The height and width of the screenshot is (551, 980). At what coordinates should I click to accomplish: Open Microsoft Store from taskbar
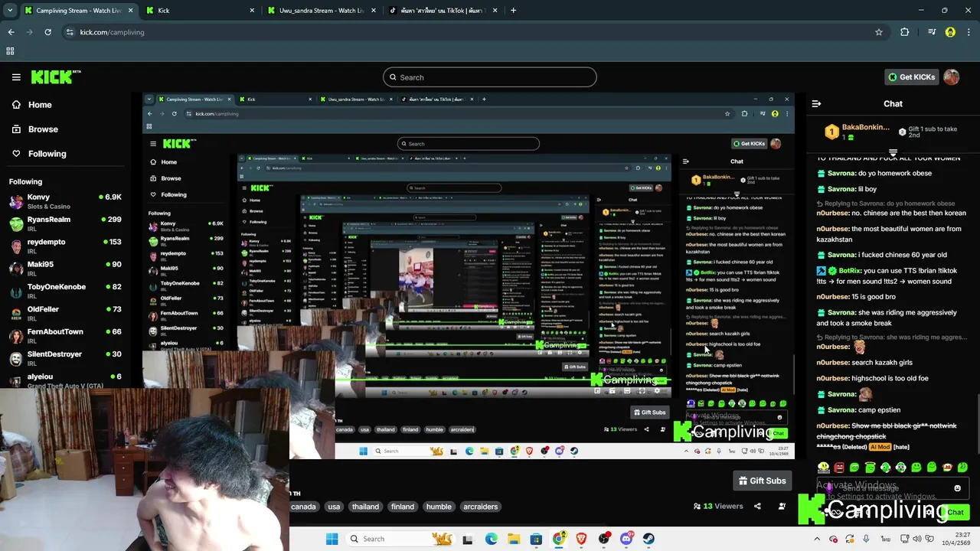pyautogui.click(x=536, y=539)
